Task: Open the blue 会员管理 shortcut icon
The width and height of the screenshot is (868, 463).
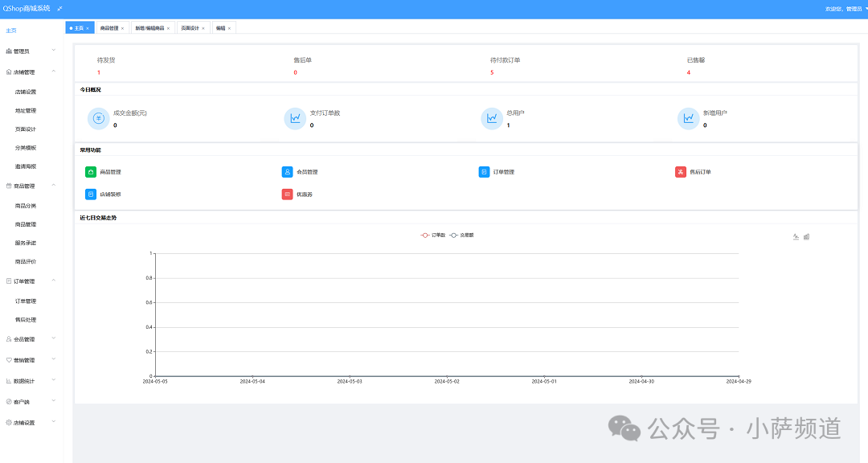Action: click(x=287, y=172)
